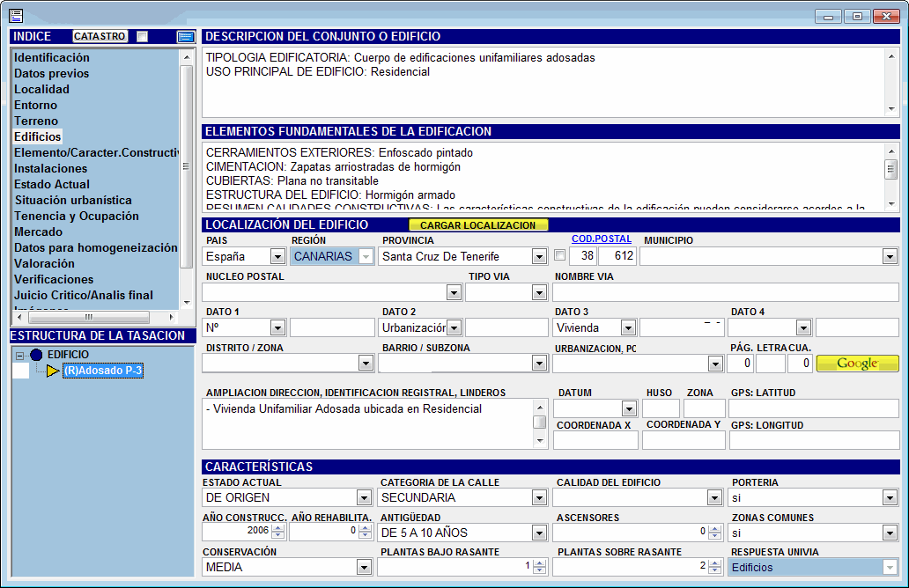The width and height of the screenshot is (909, 588).
Task: Go to Tenencia y Ocupación in the index
Action: pos(77,216)
